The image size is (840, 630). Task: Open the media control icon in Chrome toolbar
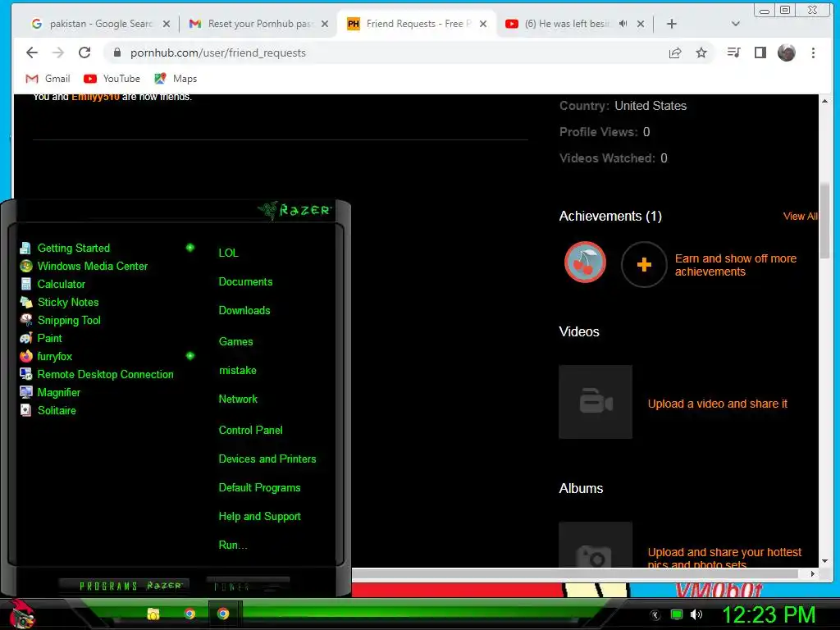pos(734,52)
